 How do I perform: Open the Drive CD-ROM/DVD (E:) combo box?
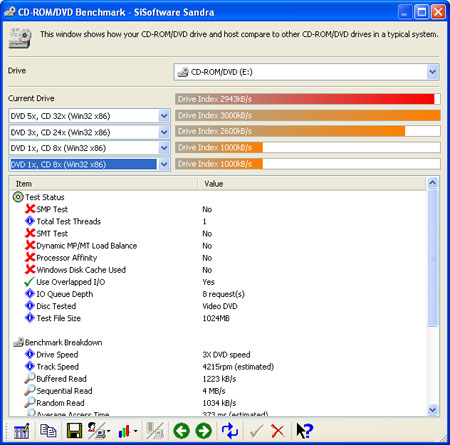(x=306, y=72)
